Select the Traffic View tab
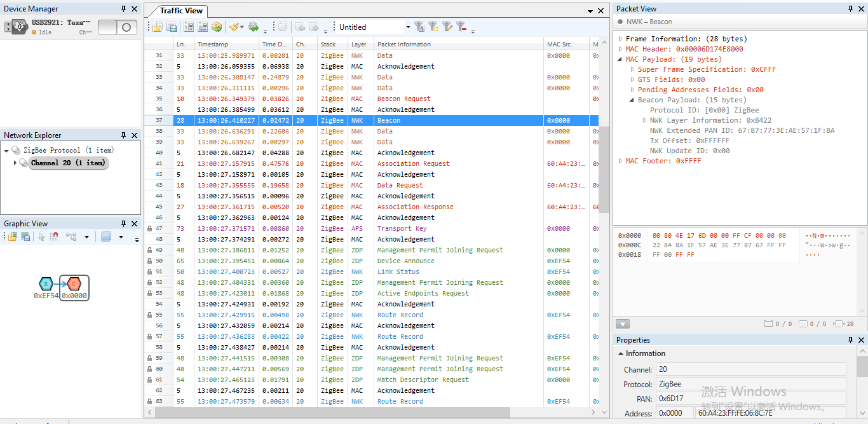 click(x=181, y=11)
